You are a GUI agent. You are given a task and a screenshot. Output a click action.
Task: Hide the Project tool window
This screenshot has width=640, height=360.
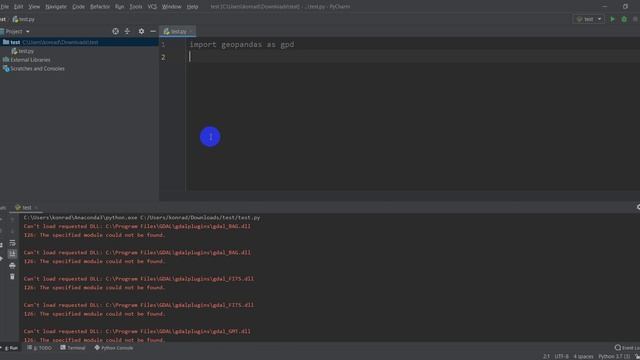pos(153,31)
